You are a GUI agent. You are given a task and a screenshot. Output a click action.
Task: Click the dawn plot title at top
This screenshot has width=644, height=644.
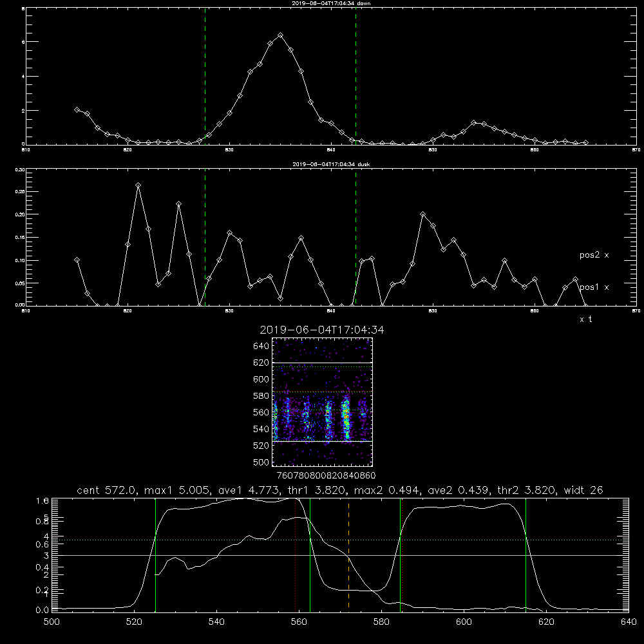331,3
